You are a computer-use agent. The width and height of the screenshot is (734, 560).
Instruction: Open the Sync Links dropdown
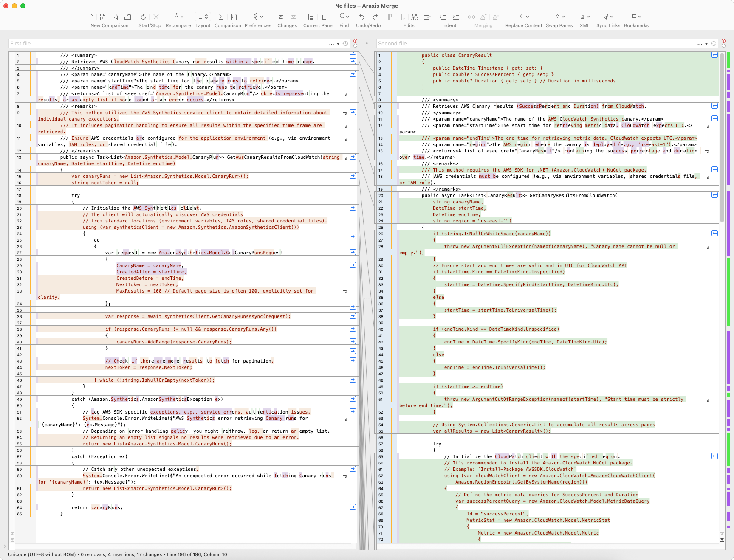[x=608, y=17]
